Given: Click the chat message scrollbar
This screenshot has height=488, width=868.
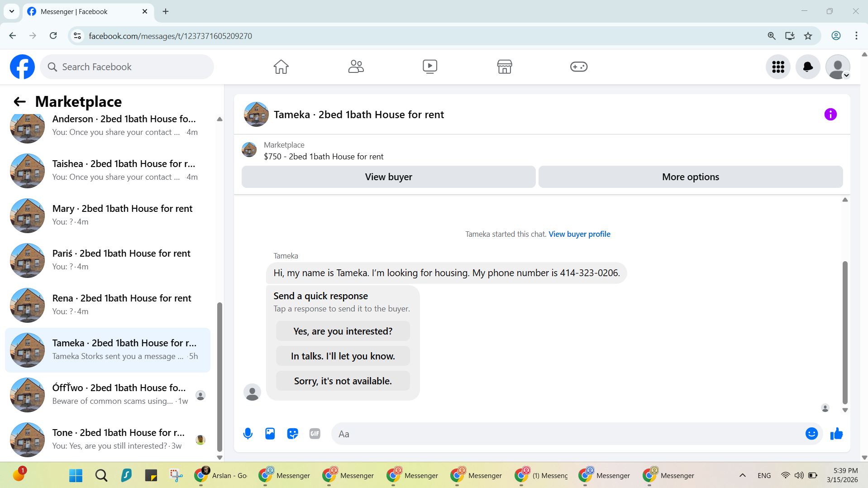Looking at the screenshot, I should (844, 332).
